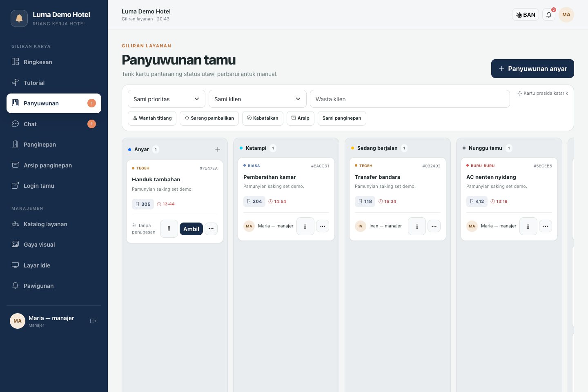Open the Sami panginepan selector
Viewport: 588px width, 392px height.
tap(342, 118)
